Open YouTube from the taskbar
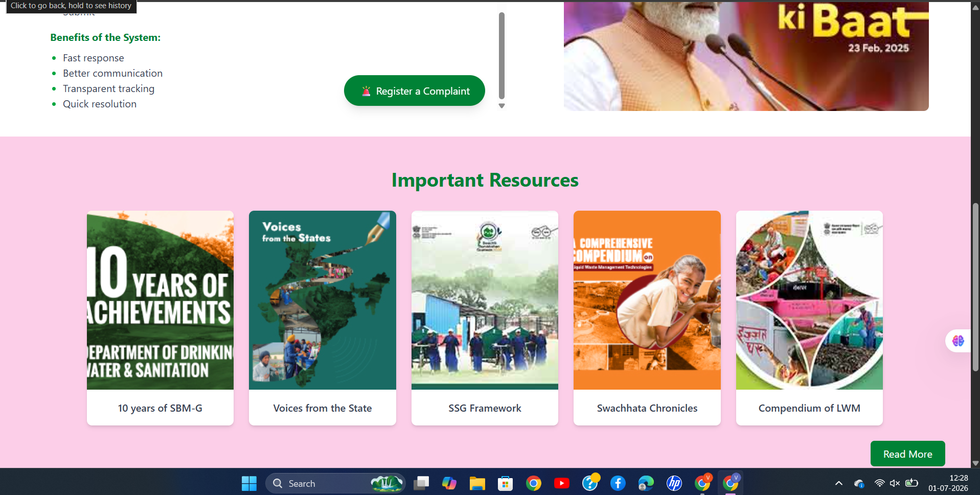Screen dimensions: 980x495 [562, 483]
